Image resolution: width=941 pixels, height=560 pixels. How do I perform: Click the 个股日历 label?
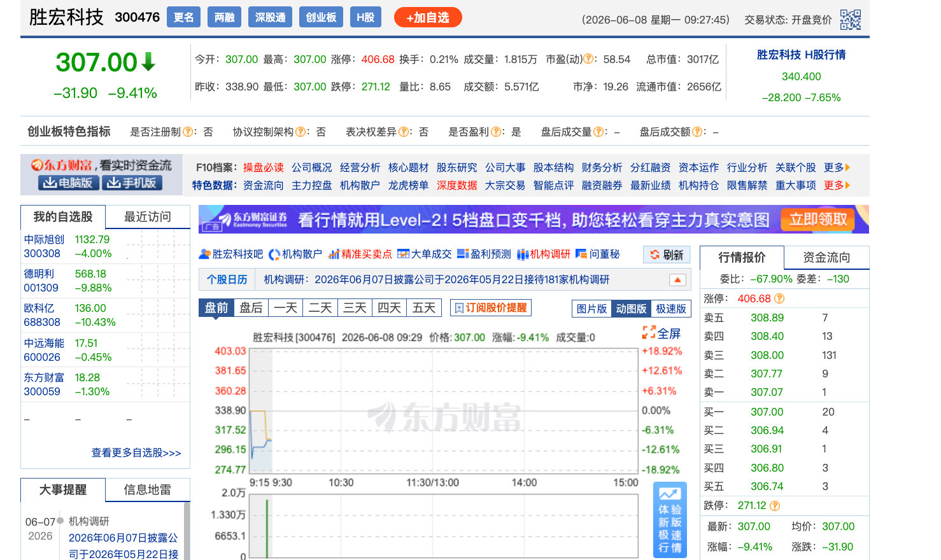[227, 279]
